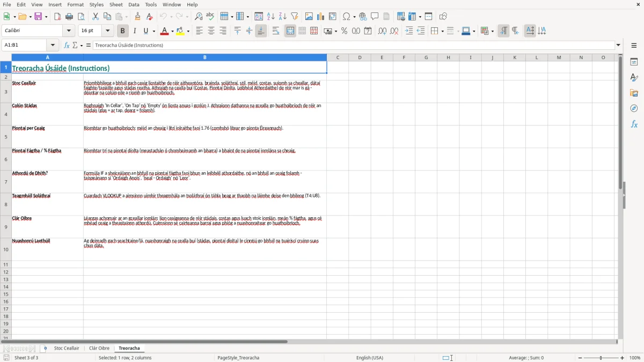Screen dimensions: 644x362
Task: Toggle Italic formatting
Action: pyautogui.click(x=134, y=31)
